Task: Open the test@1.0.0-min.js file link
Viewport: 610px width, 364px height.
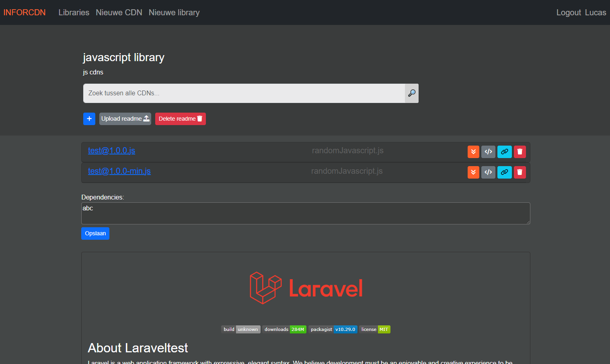Action: (119, 171)
